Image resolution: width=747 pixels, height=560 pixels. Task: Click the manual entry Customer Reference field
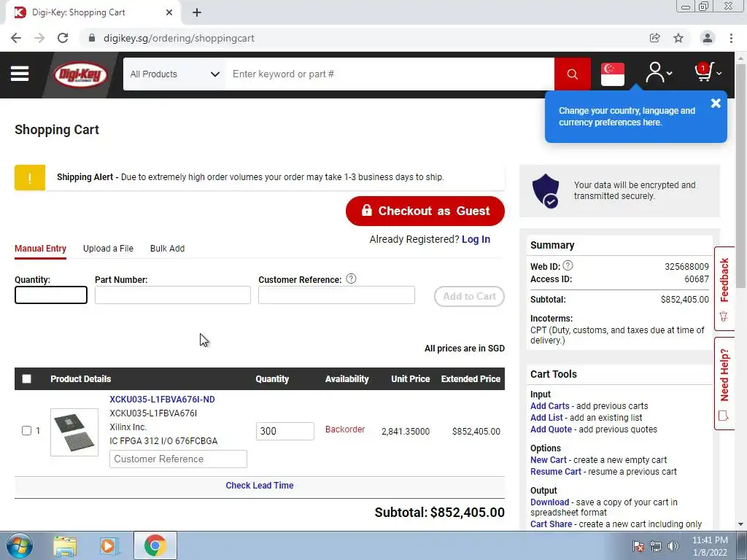click(x=336, y=295)
